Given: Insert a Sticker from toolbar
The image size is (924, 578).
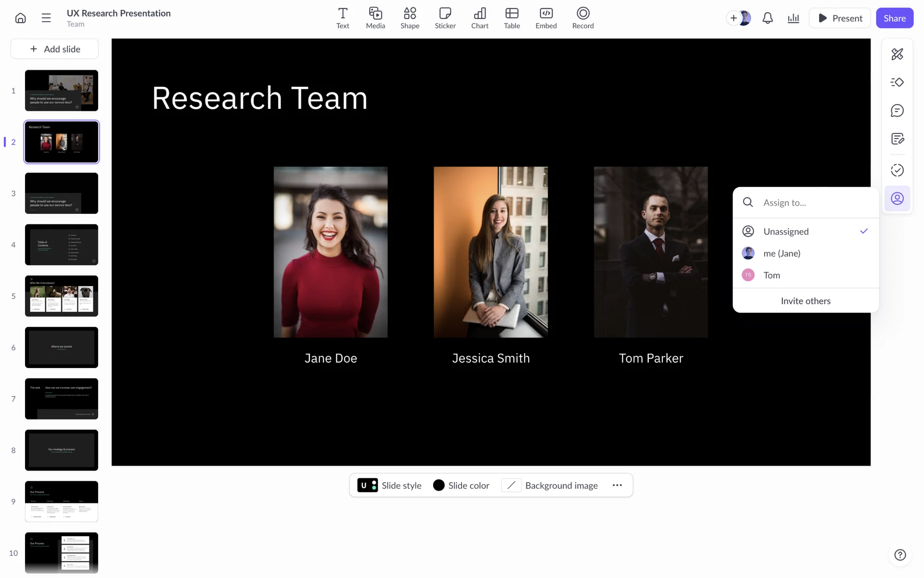Looking at the screenshot, I should coord(445,18).
